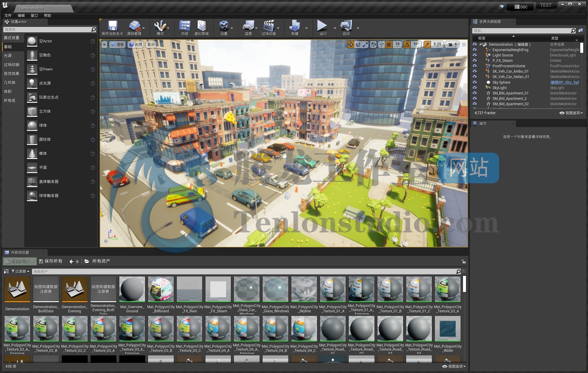Select the Empty Actor (空Actor) sphere icon

coord(32,41)
